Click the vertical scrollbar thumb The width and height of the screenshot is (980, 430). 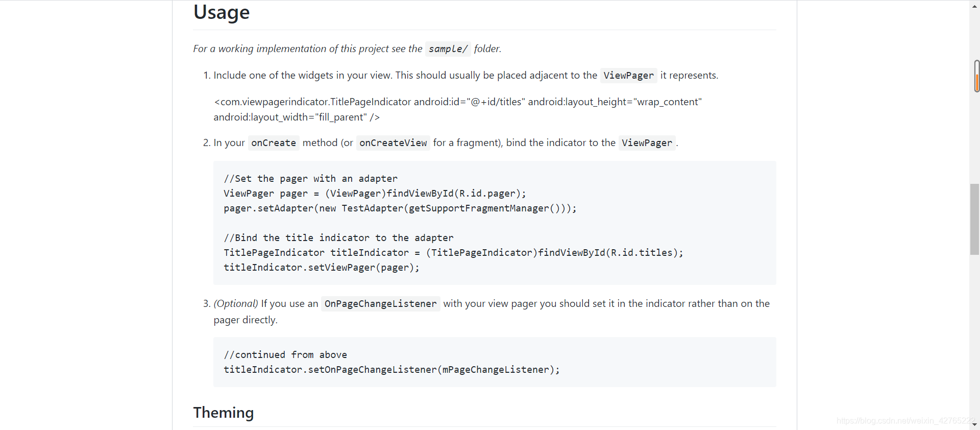tap(974, 219)
